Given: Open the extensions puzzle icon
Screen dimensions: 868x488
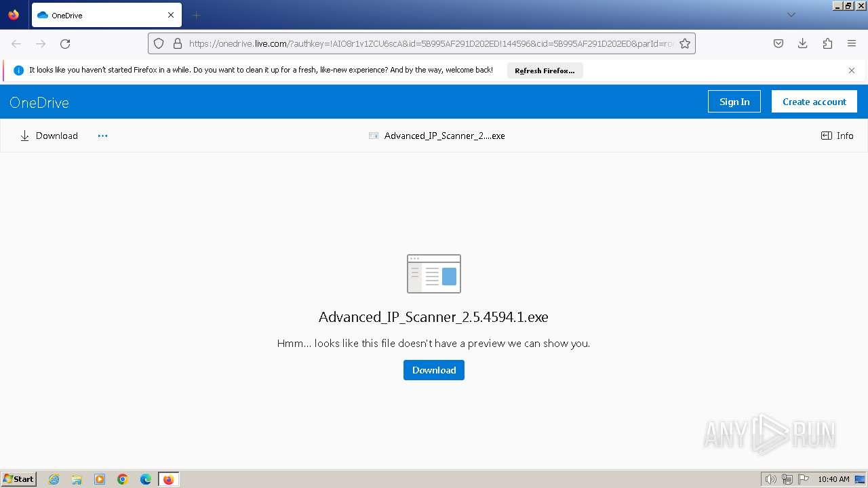Looking at the screenshot, I should click(x=827, y=43).
